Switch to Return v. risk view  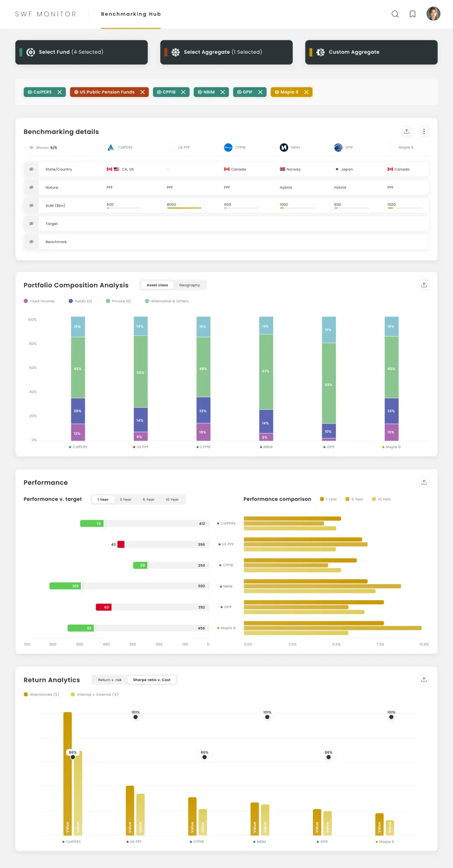click(110, 680)
